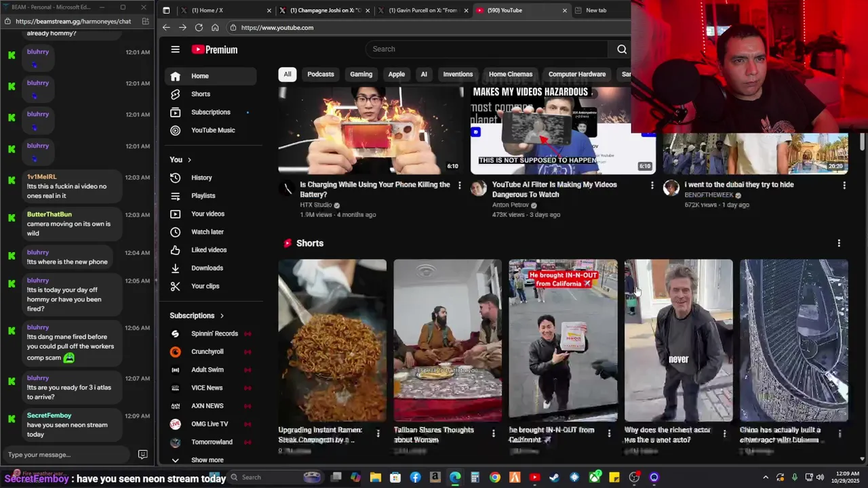
Task: Select the Gaming filter chip
Action: pyautogui.click(x=361, y=75)
